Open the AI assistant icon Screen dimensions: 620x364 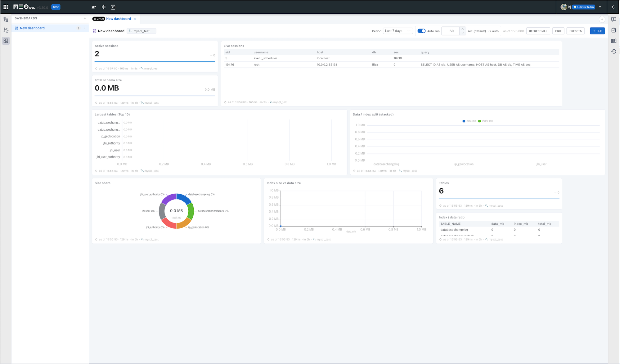coord(113,7)
